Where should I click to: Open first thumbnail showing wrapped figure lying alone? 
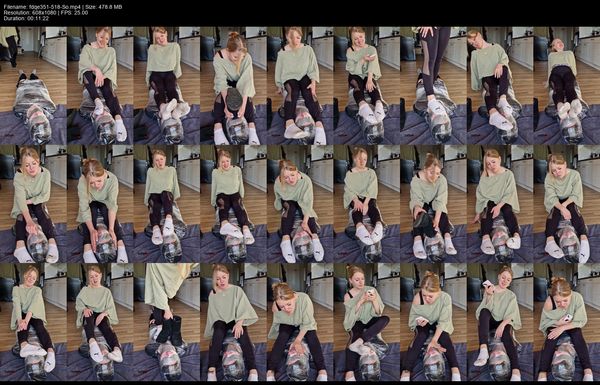click(x=33, y=86)
